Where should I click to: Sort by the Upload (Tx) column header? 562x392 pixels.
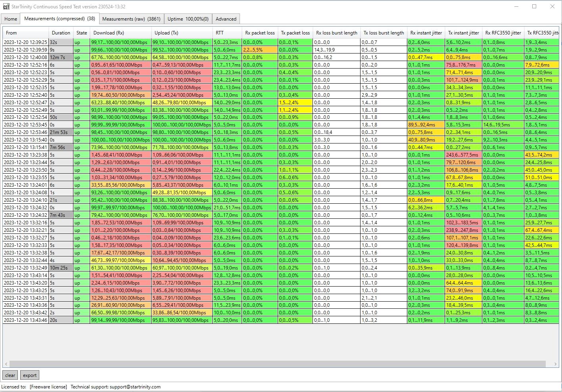pos(182,33)
